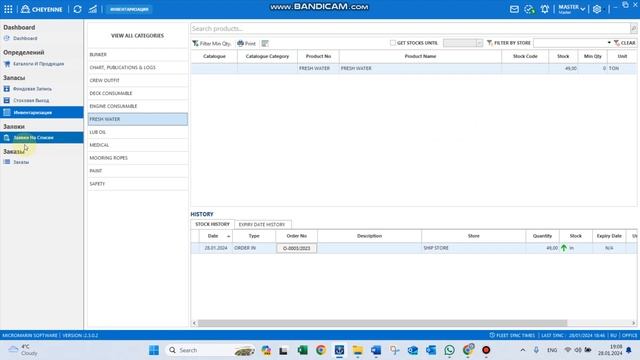
Task: Open the app grid menu icon
Action: [8, 9]
